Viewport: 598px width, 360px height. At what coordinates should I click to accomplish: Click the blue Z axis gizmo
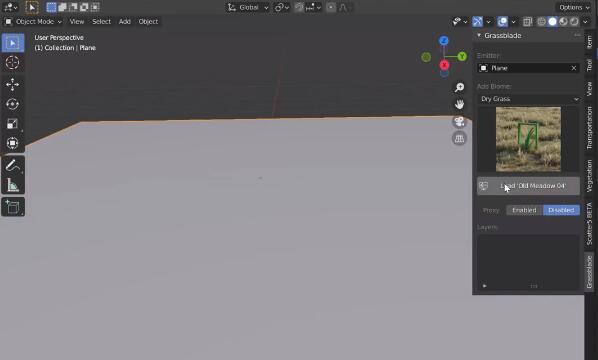444,40
